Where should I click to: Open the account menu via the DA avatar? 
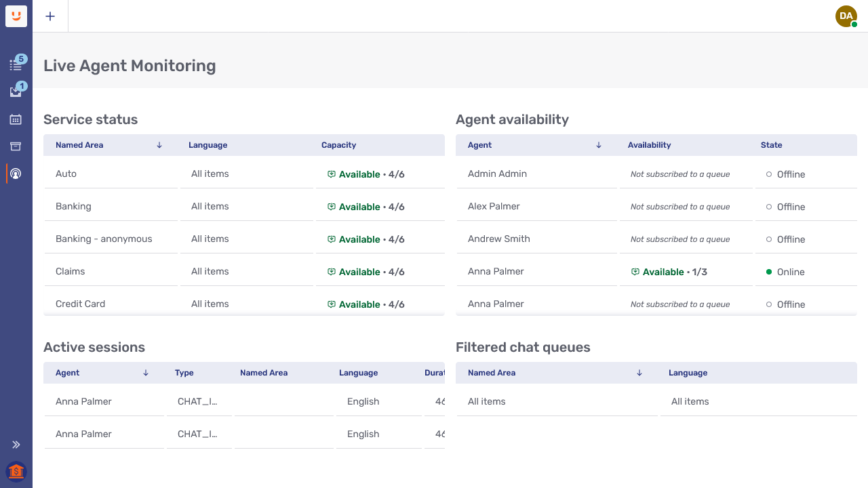[x=846, y=16]
